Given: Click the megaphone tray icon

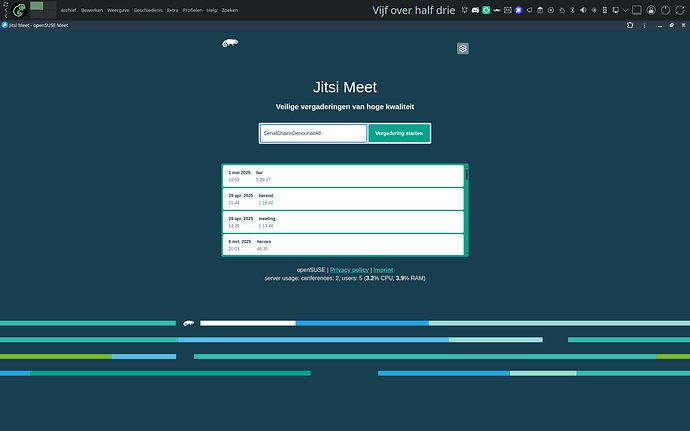Looking at the screenshot, I should point(529,10).
